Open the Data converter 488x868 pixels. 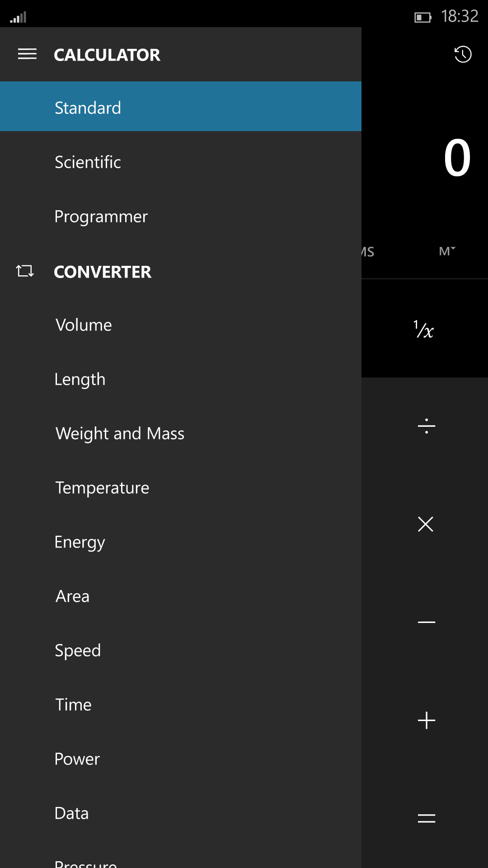(x=181, y=813)
